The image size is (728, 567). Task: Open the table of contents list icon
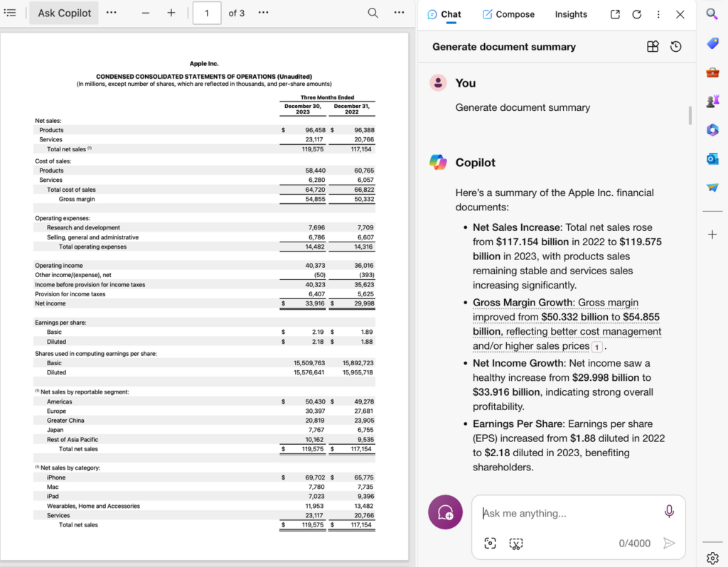coord(10,13)
